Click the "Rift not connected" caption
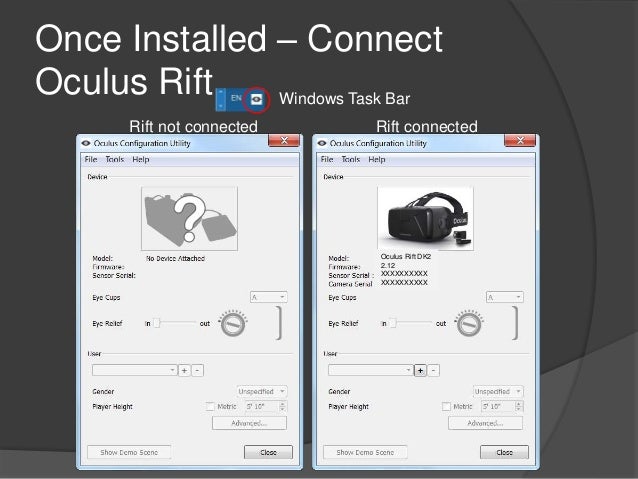The image size is (638, 479). coord(193,127)
